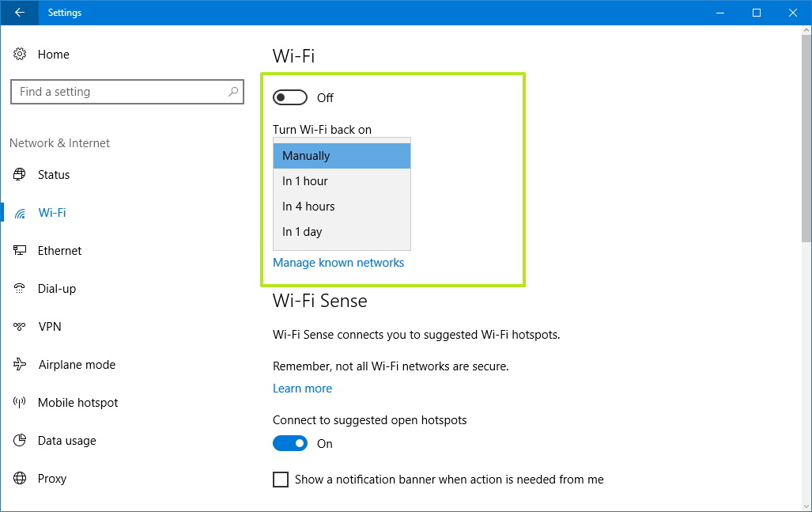Click the Airplane mode plane icon
Viewport: 812px width, 512px height.
click(20, 364)
